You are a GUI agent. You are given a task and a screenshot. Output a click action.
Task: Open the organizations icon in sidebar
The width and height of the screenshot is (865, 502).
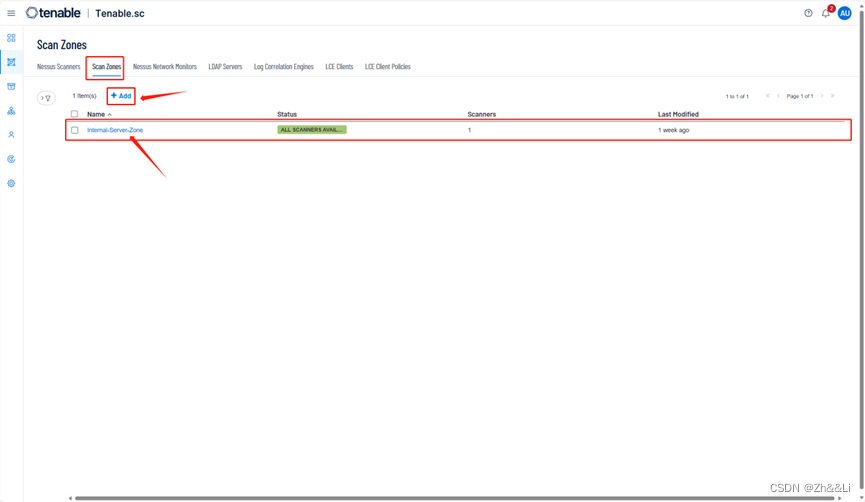coord(11,111)
